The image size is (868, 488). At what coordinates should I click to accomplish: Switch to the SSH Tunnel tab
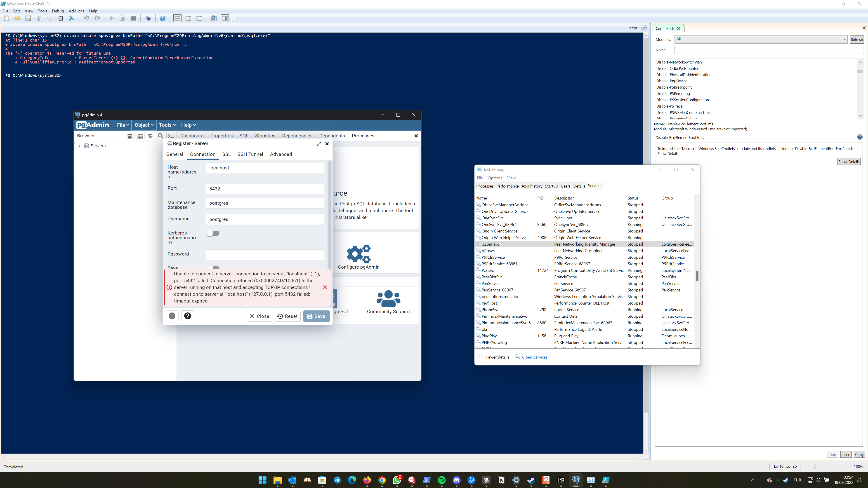[250, 154]
